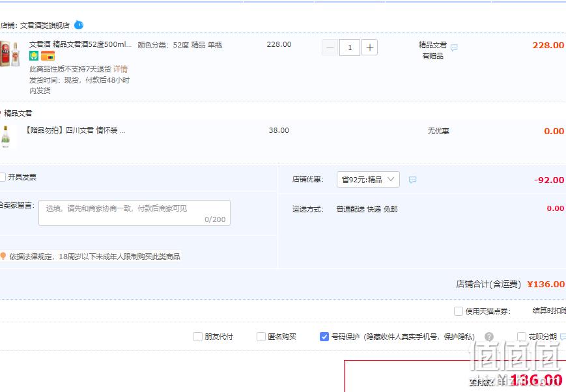Decrease quantity with the minus button
The width and height of the screenshot is (566, 392).
pyautogui.click(x=330, y=48)
